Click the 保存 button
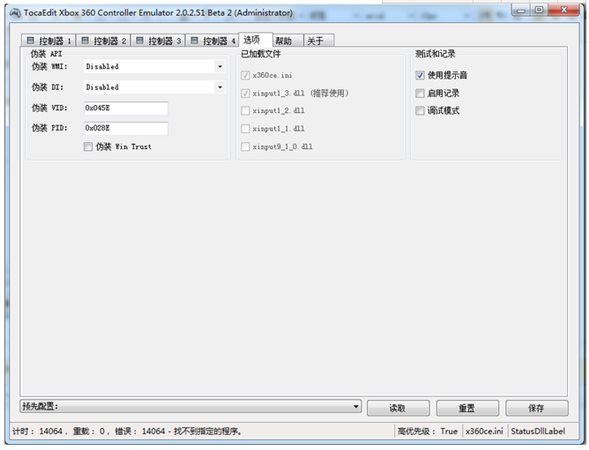This screenshot has width=589, height=450. tap(537, 408)
